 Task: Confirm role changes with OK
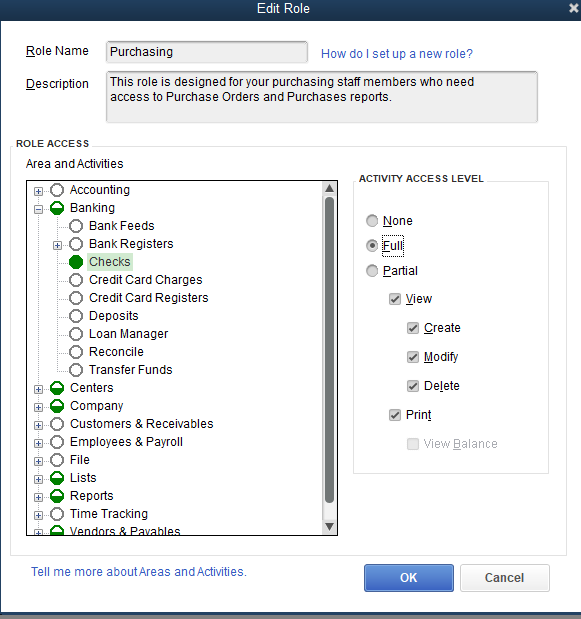[409, 578]
